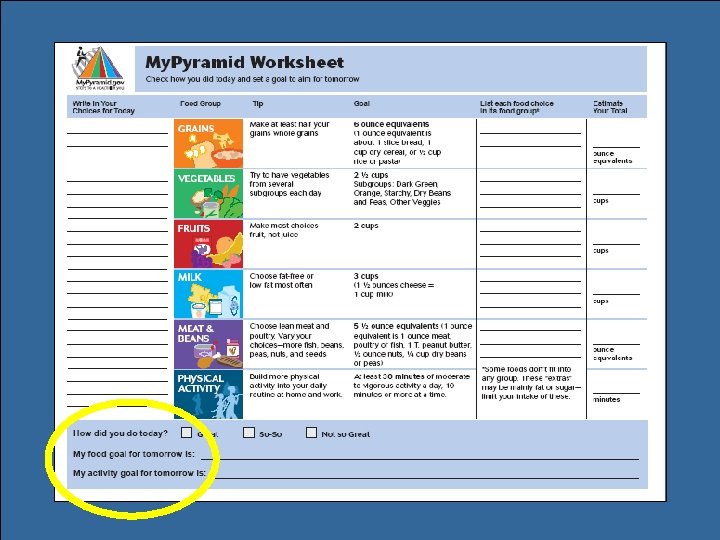Click the activity goal for tomorrow line

point(425,478)
